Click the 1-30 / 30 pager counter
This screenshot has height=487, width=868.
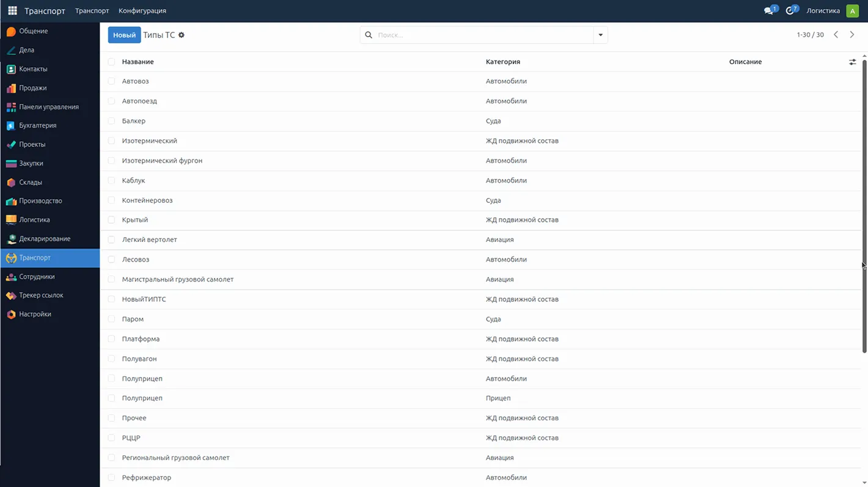pyautogui.click(x=811, y=35)
